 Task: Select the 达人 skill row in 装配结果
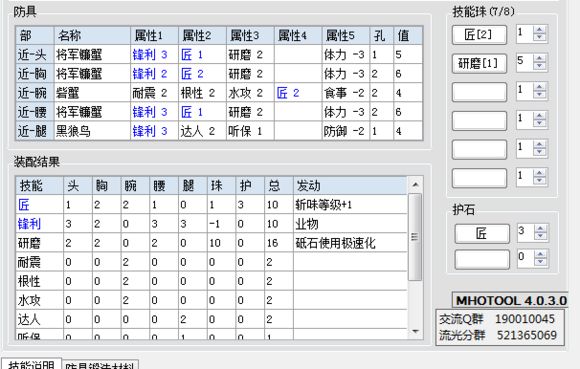212,319
